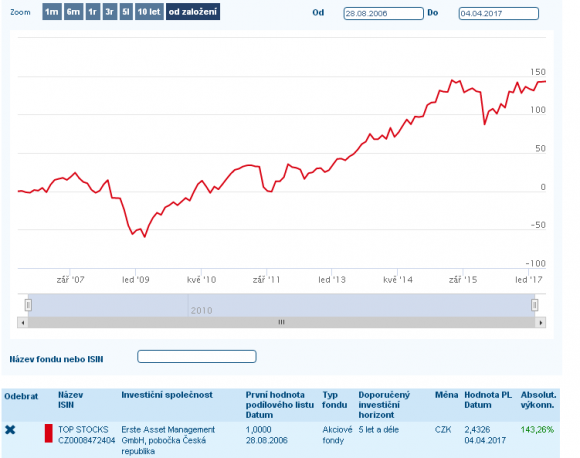
Task: Click the 'Odebrat' column header
Action: point(21,396)
